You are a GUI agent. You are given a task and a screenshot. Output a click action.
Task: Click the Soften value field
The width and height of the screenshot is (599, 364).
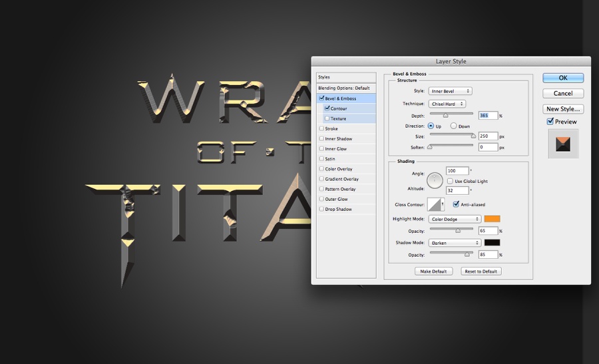tap(489, 147)
